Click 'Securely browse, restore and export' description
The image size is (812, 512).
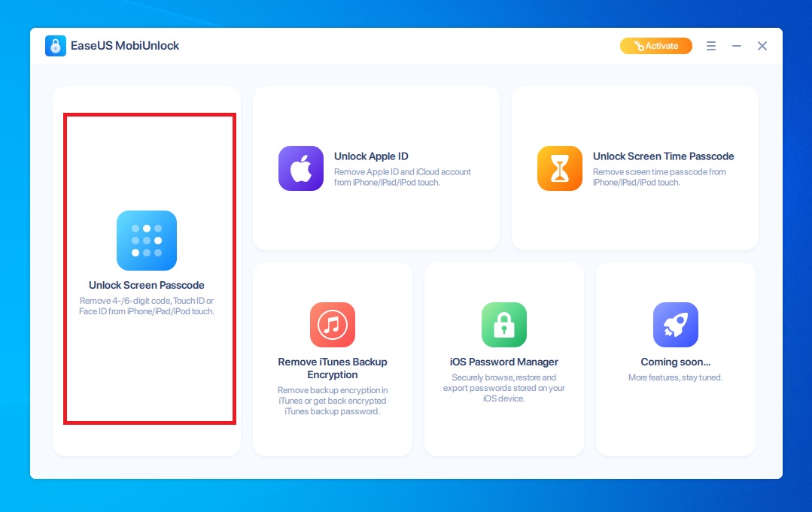click(x=504, y=388)
